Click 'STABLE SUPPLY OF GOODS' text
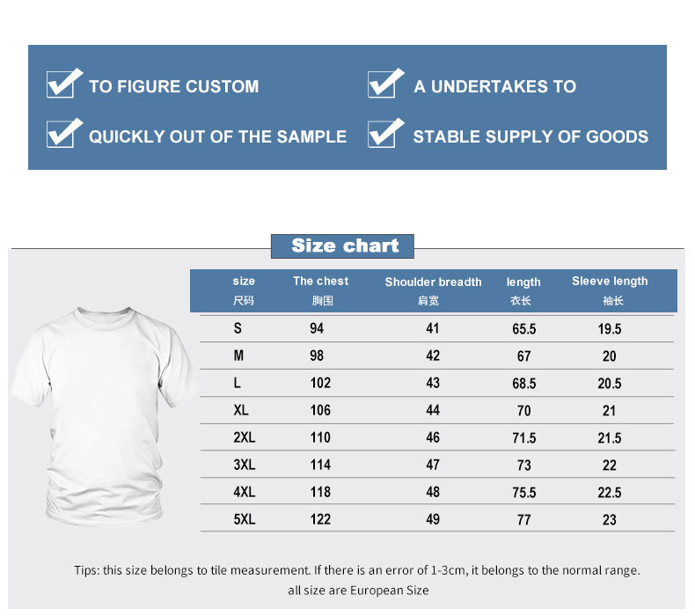Viewport: 695px width, 616px height. click(x=530, y=136)
